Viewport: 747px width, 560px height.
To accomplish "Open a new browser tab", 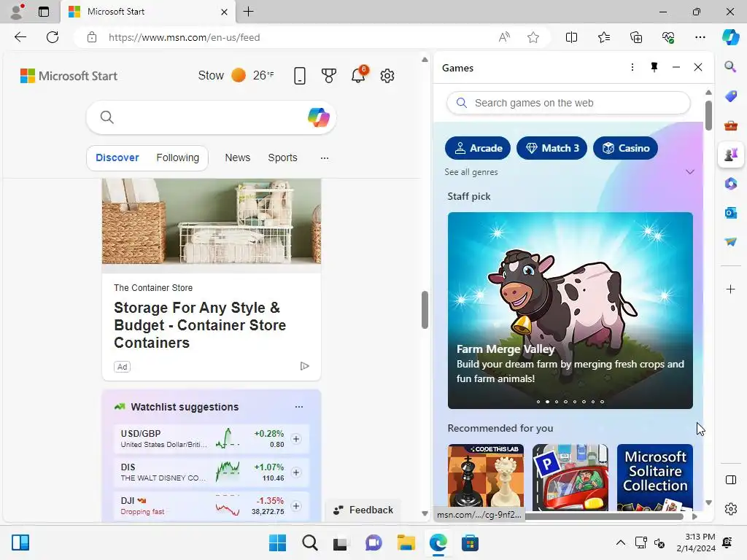I will (248, 12).
